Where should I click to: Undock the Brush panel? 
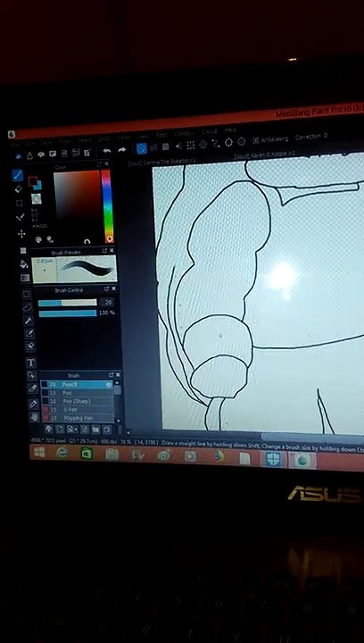111,375
